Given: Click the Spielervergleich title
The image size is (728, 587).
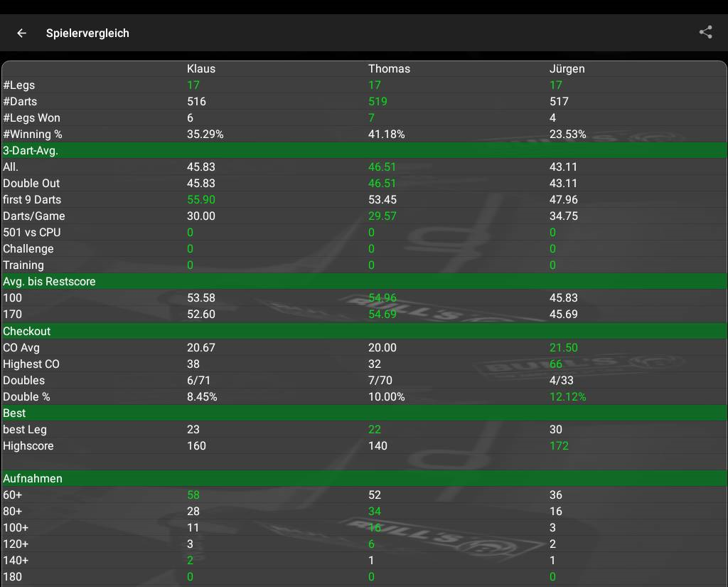Looking at the screenshot, I should [x=87, y=33].
